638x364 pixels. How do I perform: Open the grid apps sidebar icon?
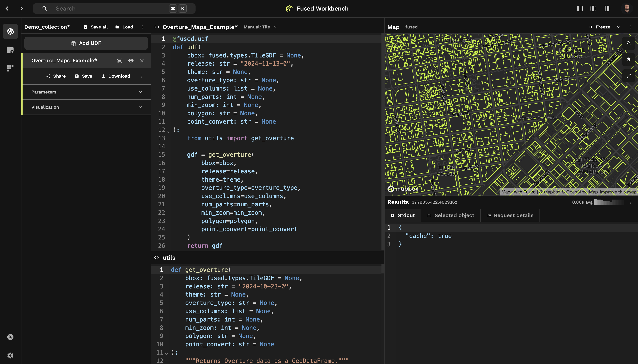pyautogui.click(x=10, y=68)
